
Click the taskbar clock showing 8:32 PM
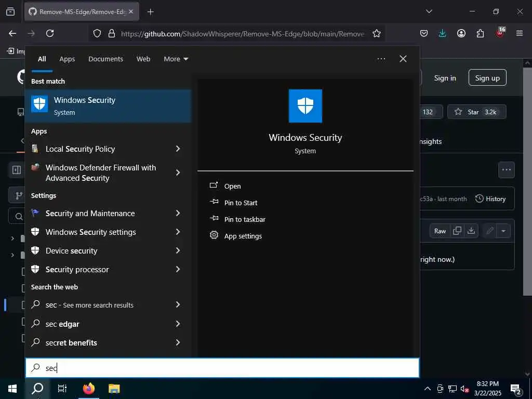click(x=487, y=389)
